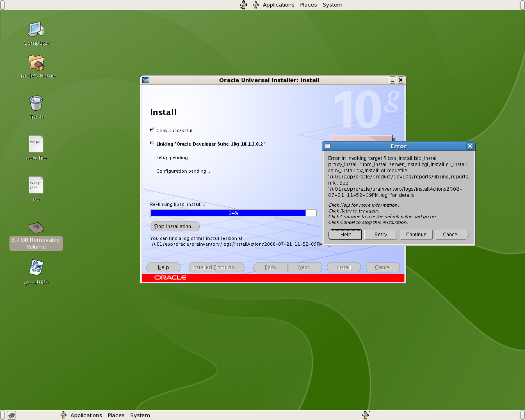525x420 pixels.
Task: Click the penguin icon in bottom panel center
Action: (366, 415)
